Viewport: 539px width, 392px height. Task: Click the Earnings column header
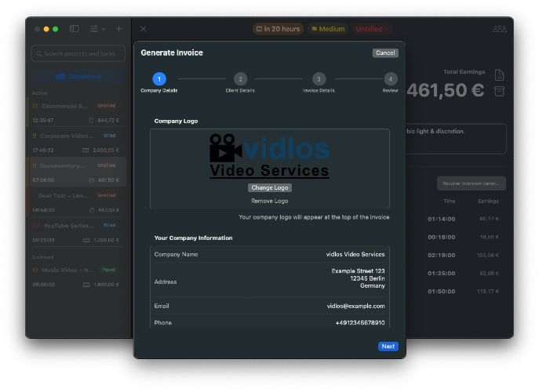tap(488, 201)
